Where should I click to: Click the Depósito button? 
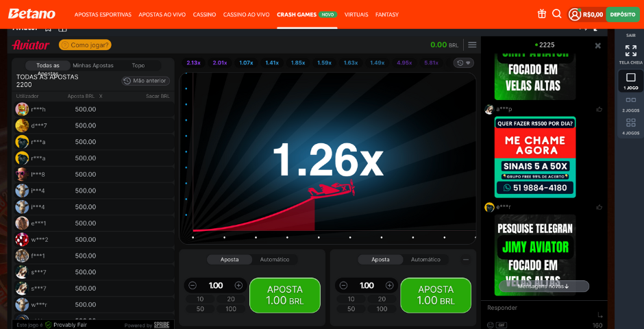click(623, 14)
